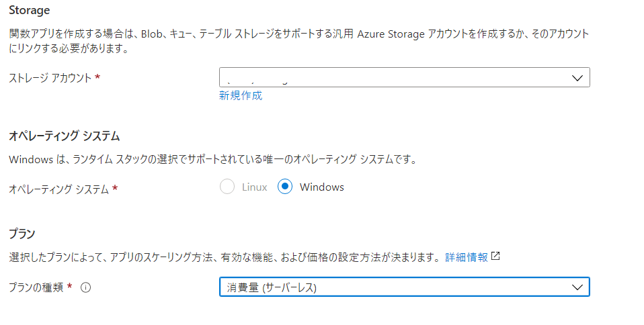This screenshot has width=644, height=325.
Task: Select the Linux radio button
Action: [227, 187]
